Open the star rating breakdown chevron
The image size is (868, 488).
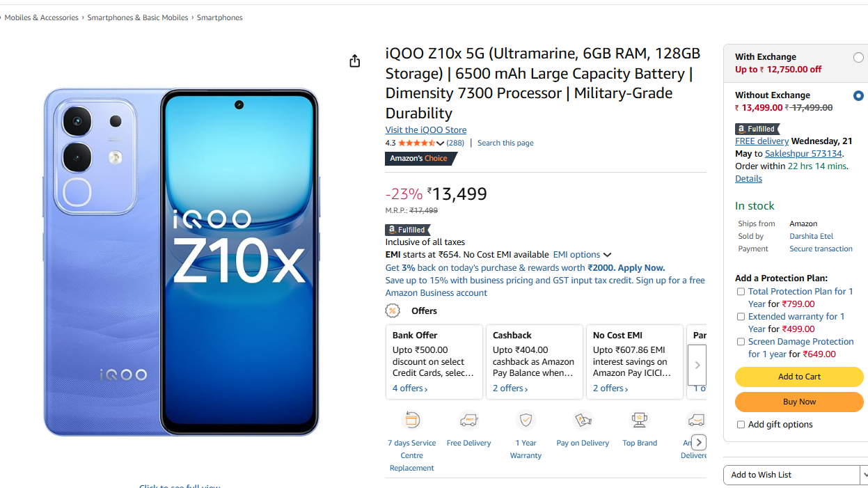tap(440, 143)
